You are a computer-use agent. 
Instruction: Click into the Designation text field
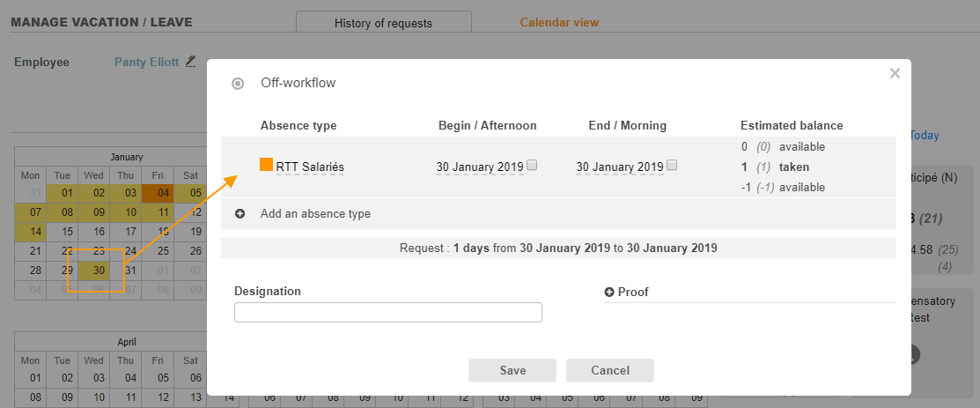[387, 313]
